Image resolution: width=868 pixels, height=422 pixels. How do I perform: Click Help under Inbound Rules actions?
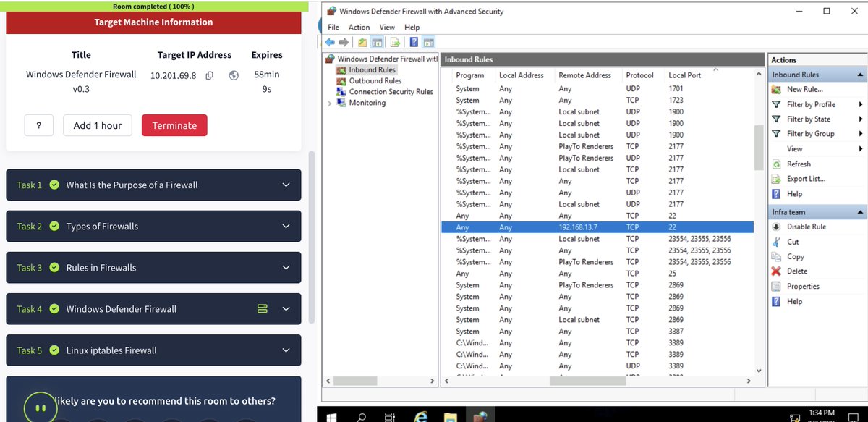click(x=794, y=194)
